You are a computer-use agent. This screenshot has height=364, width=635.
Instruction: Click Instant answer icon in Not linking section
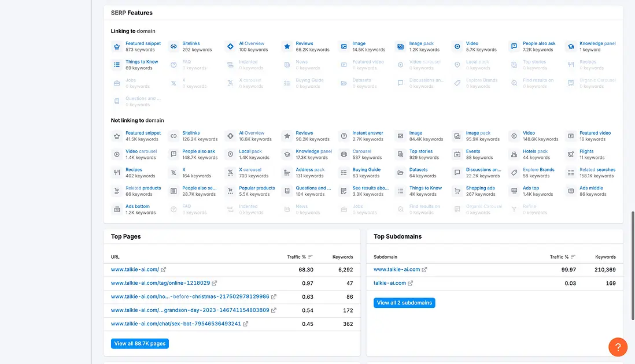click(344, 136)
